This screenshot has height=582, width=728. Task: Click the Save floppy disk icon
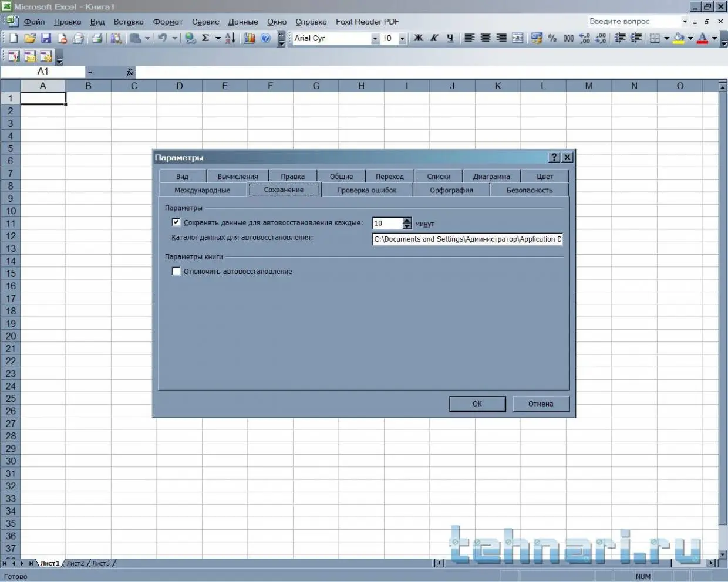click(46, 38)
